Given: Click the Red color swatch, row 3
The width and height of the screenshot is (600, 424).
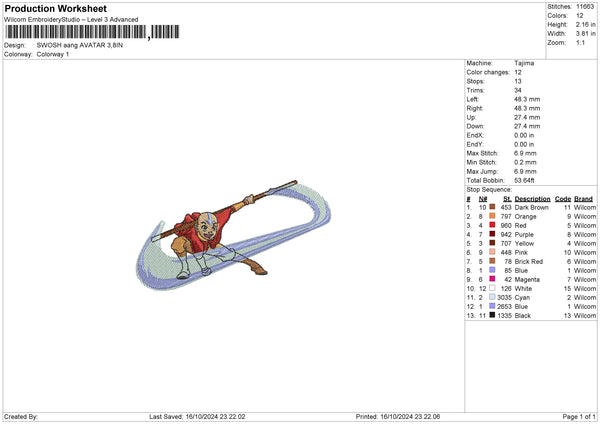Looking at the screenshot, I should click(x=492, y=225).
